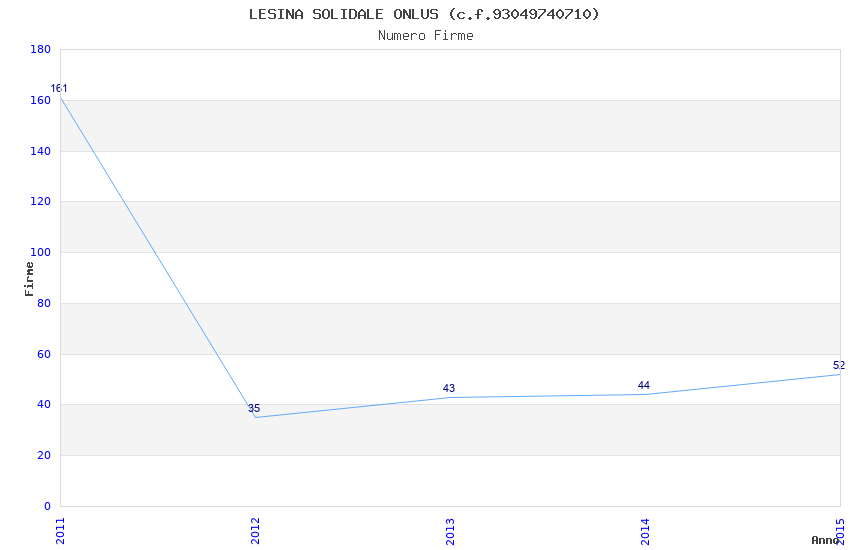The image size is (850, 550).
Task: Click the data label 35
Action: point(254,408)
